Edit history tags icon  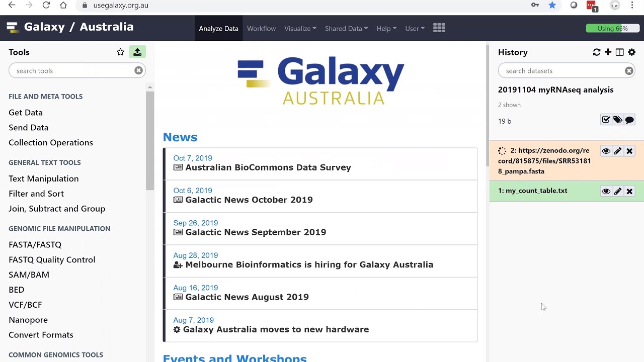click(617, 120)
